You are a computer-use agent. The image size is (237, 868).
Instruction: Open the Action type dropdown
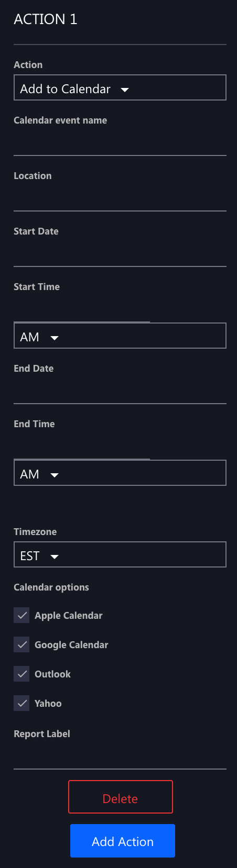coord(120,87)
